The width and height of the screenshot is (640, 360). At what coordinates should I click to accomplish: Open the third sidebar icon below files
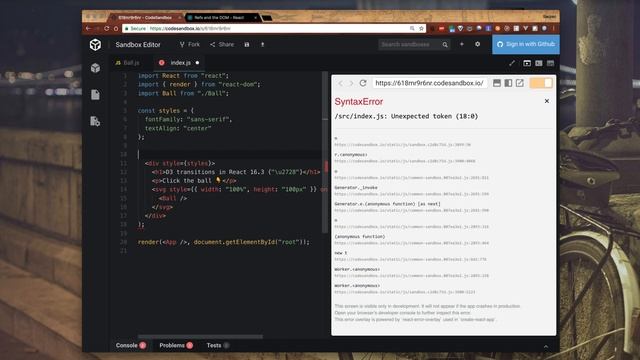pyautogui.click(x=95, y=121)
